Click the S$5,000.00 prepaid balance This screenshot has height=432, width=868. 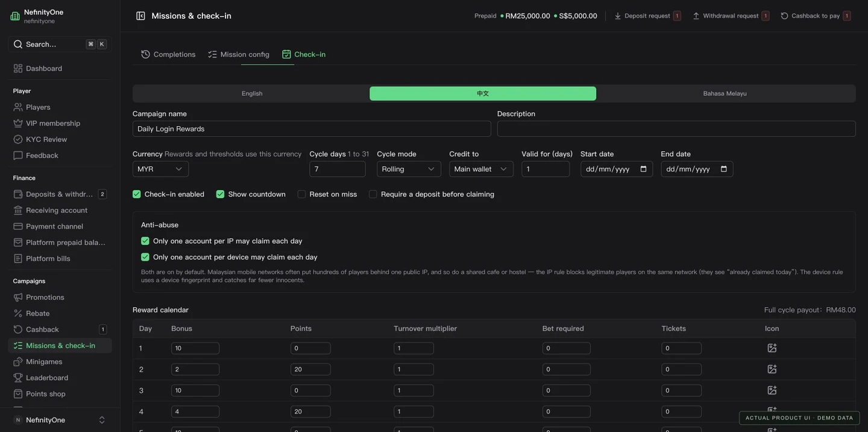[x=578, y=16]
